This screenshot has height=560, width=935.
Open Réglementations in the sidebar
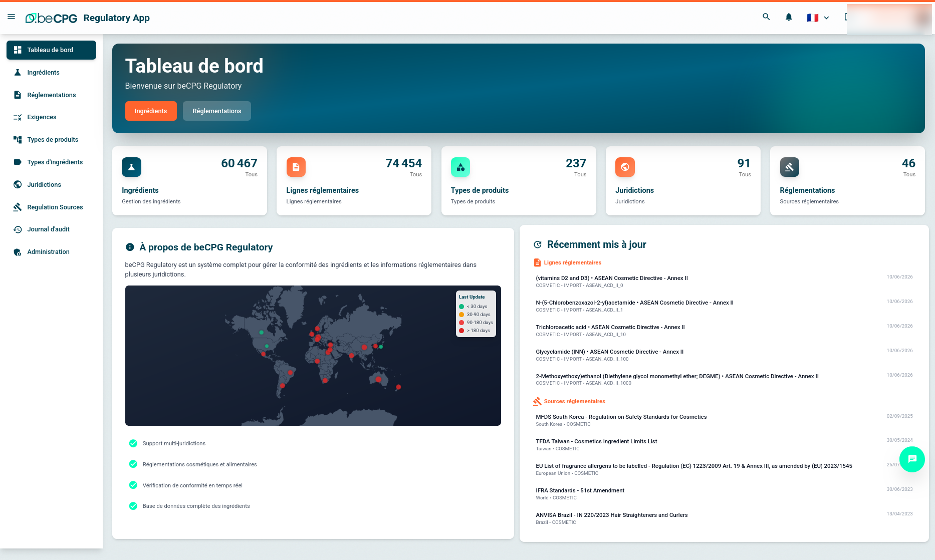pos(51,95)
